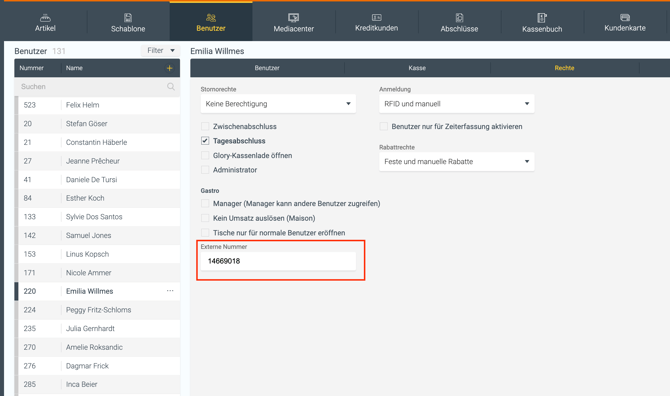The height and width of the screenshot is (396, 670).
Task: Select user Jeanne Prêcheur
Action: [x=97, y=161]
